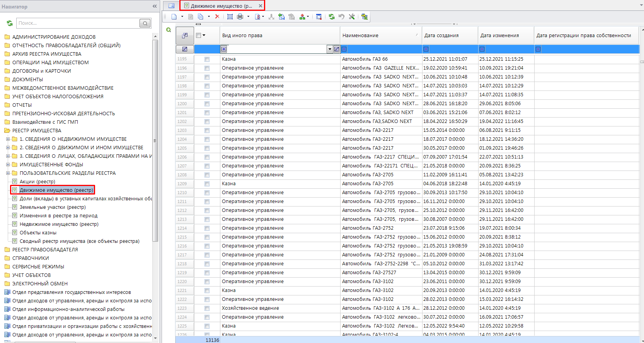Click the hierarchy structure toolbar icon
The image size is (644, 343).
tap(302, 17)
